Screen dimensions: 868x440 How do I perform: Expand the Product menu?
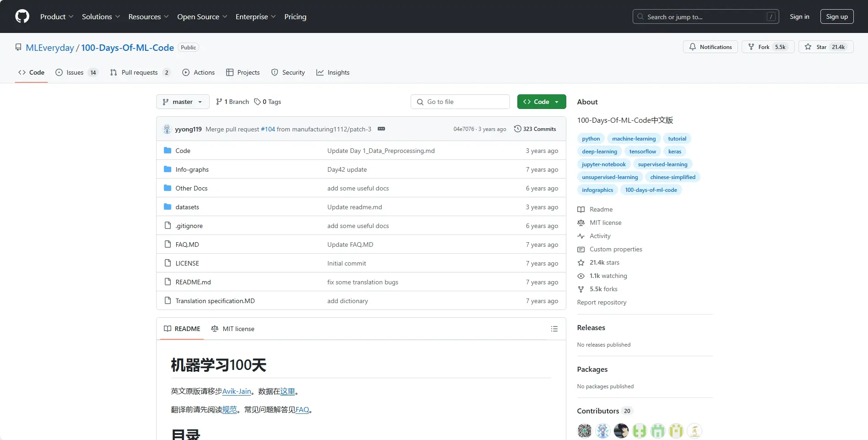coord(56,16)
